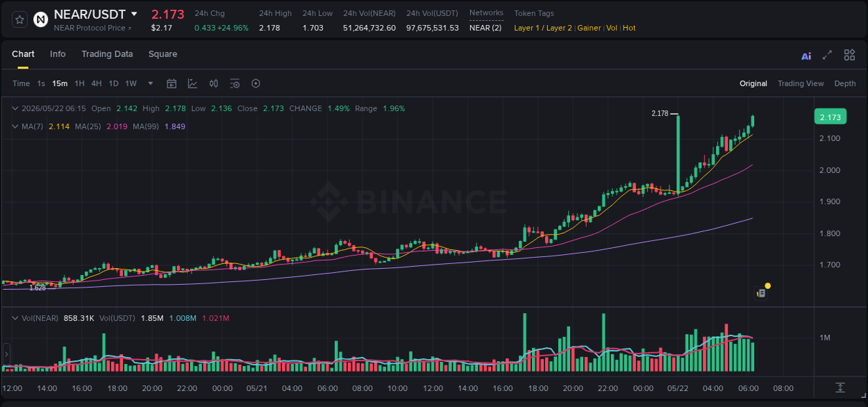Click the 05/22 date label on time axis
Screen dimensions: 868x407
pyautogui.click(x=677, y=388)
